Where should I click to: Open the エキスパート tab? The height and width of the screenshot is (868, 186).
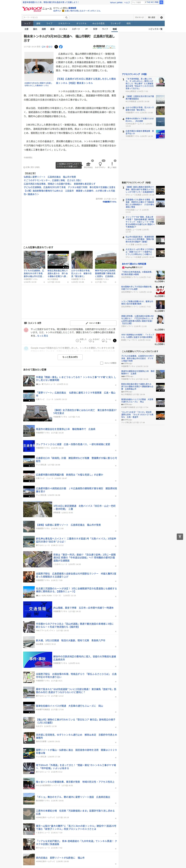[x=64, y=24]
